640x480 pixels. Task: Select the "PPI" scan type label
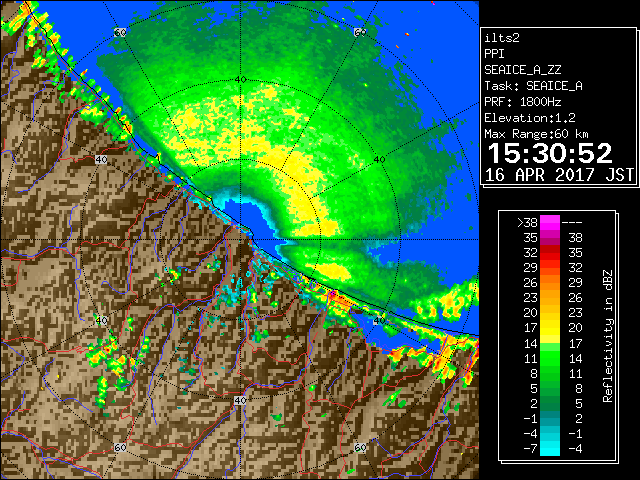click(x=494, y=54)
